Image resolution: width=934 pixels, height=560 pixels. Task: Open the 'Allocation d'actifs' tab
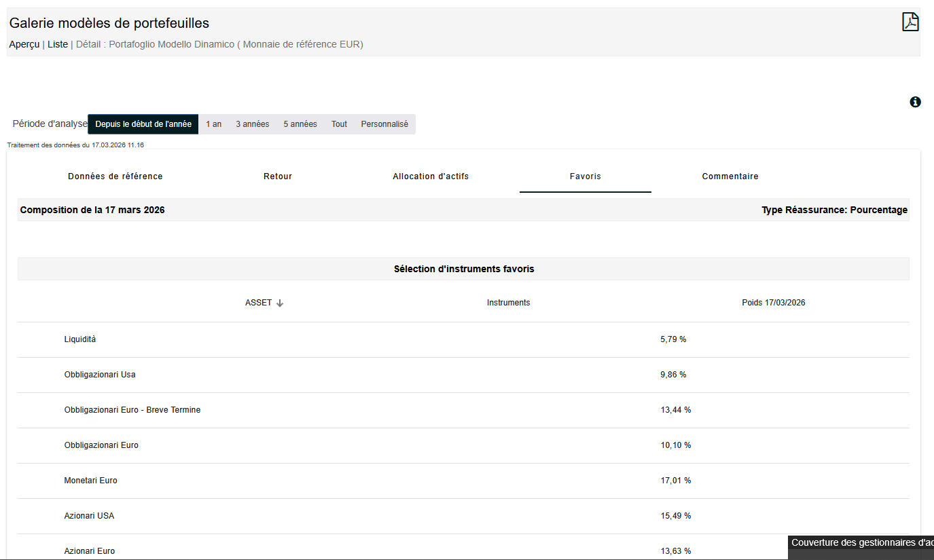[431, 176]
